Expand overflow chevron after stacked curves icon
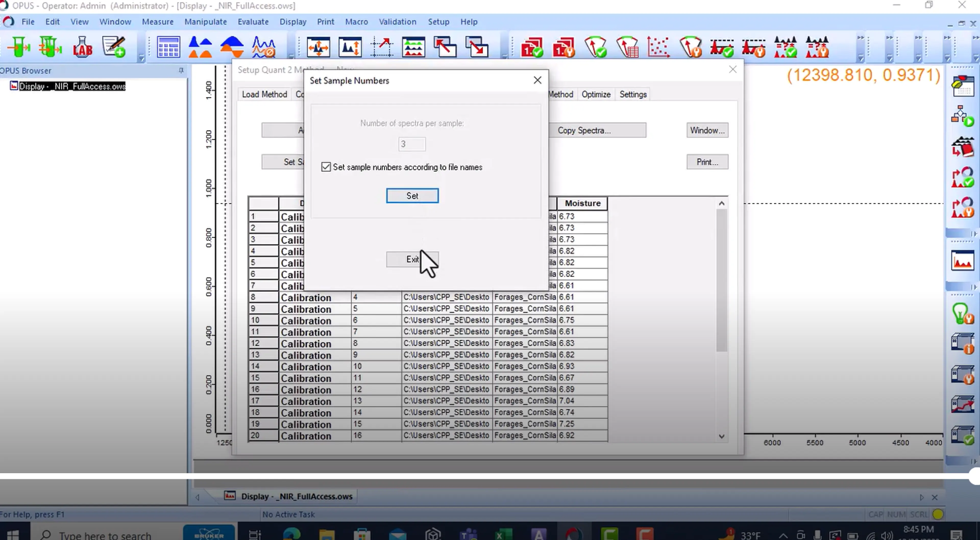Screen dimensions: 980x540 [x=291, y=57]
